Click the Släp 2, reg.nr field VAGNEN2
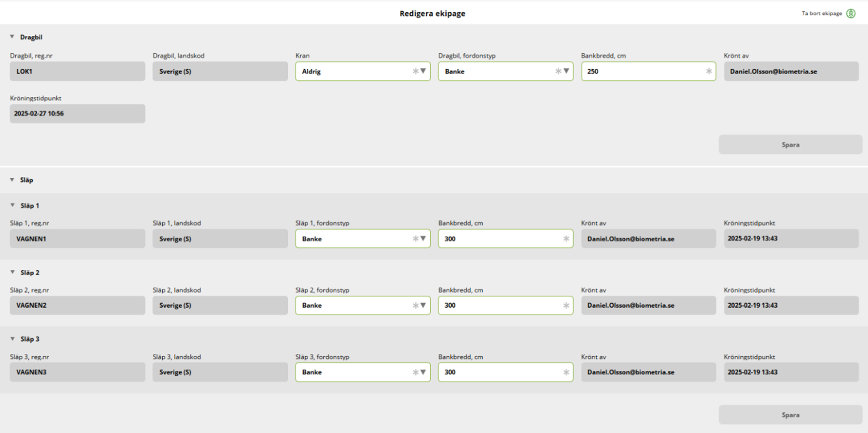The height and width of the screenshot is (433, 868). pos(78,305)
